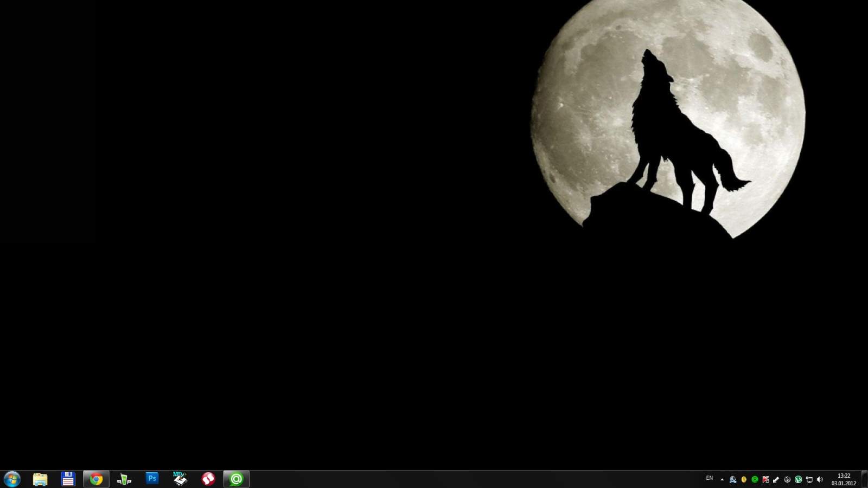Launch the red circular S application
868x488 pixels.
point(208,479)
